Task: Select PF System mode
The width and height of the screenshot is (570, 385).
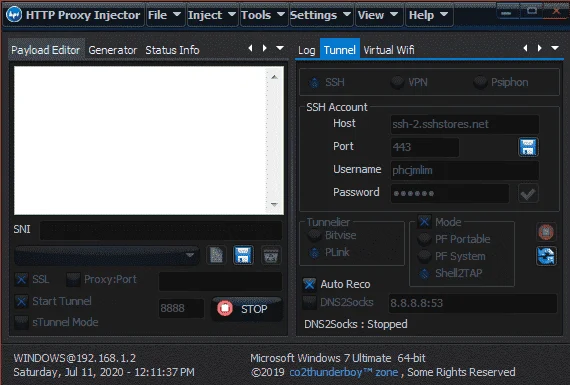Action: pyautogui.click(x=451, y=256)
